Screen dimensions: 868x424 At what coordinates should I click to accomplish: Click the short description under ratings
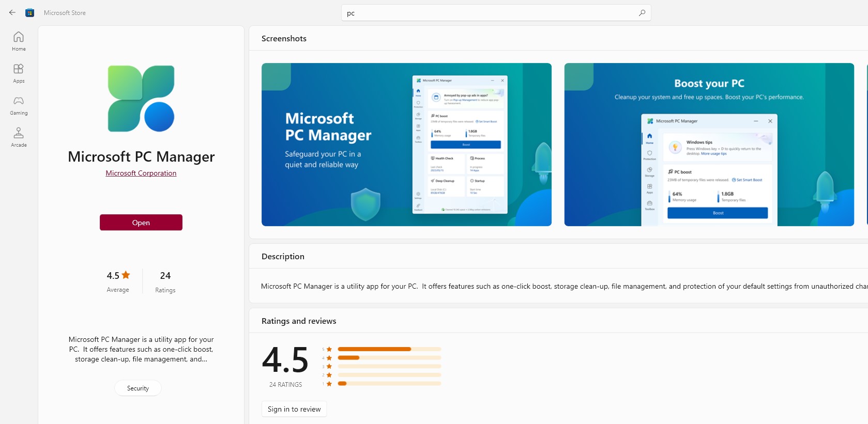(141, 349)
